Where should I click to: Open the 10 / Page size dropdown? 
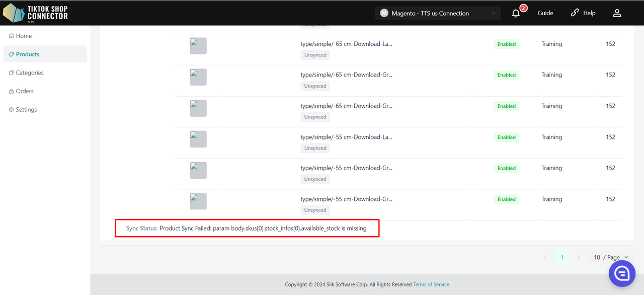tap(611, 257)
